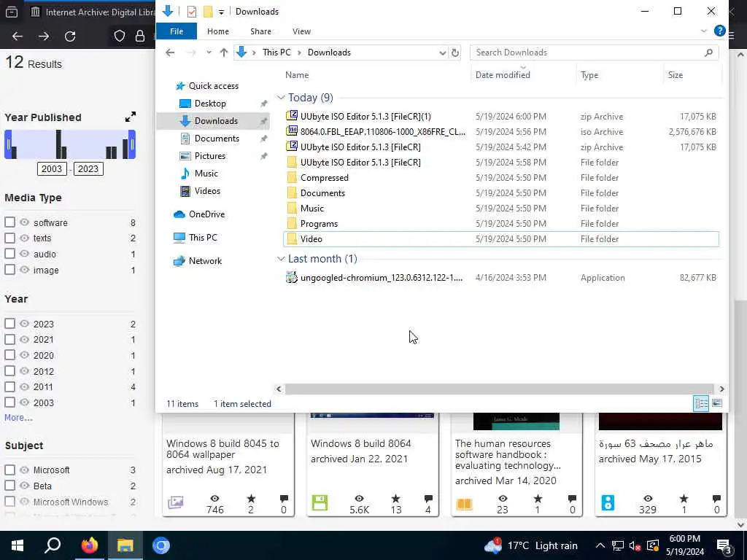Check the image media type checkbox
Image resolution: width=747 pixels, height=560 pixels.
coord(9,270)
